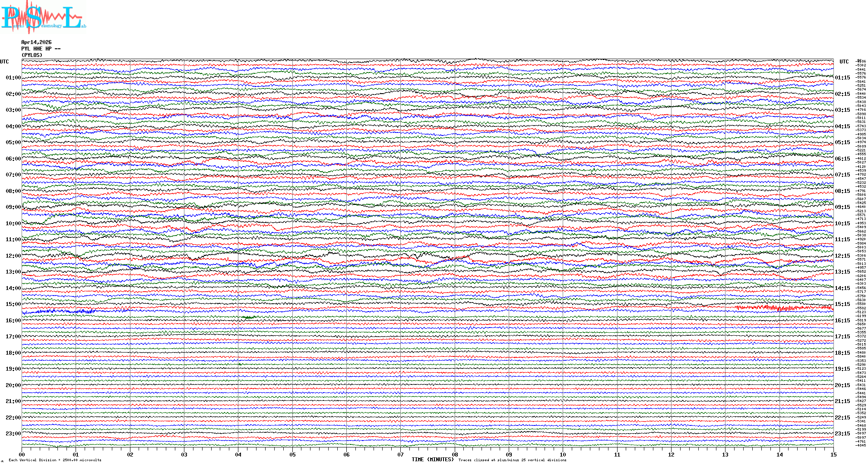Viewport: 868px width, 466px height.
Task: Select the 12:00 hour label on left
Action: point(13,256)
